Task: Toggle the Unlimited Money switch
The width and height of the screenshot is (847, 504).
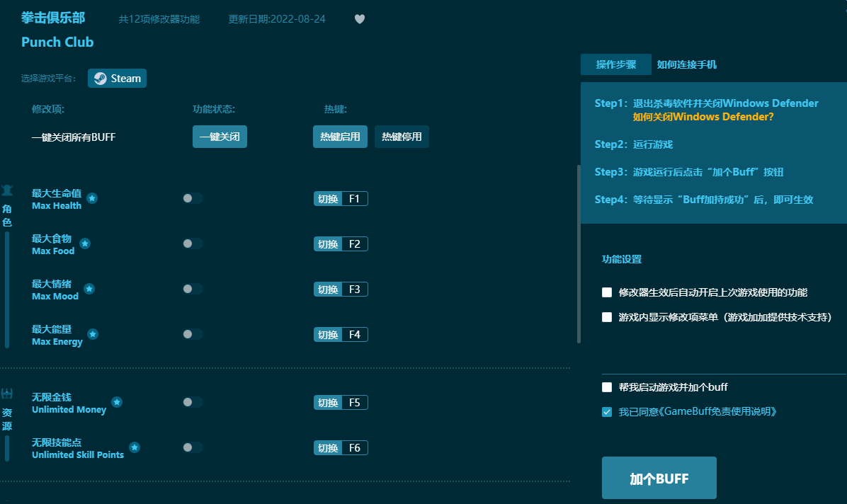Action: pyautogui.click(x=193, y=402)
